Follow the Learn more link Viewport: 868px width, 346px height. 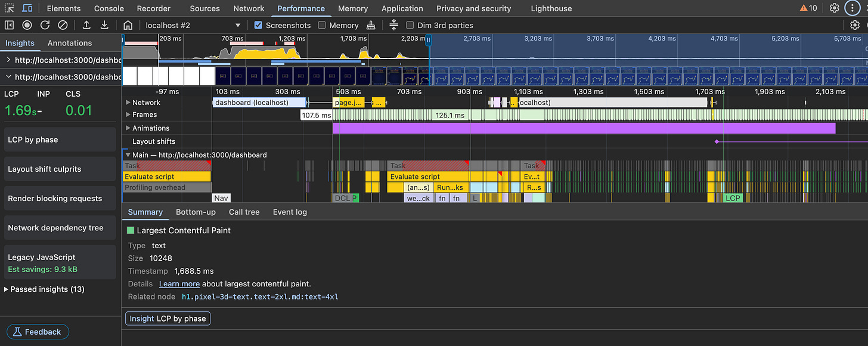(x=179, y=284)
